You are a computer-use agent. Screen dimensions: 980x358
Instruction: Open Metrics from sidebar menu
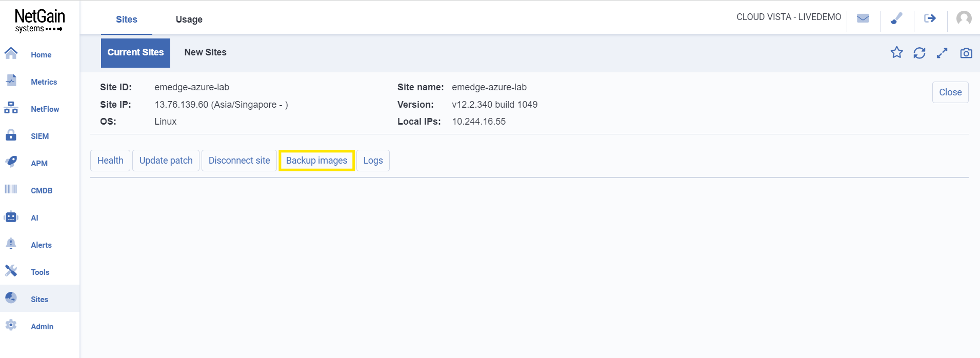[44, 82]
